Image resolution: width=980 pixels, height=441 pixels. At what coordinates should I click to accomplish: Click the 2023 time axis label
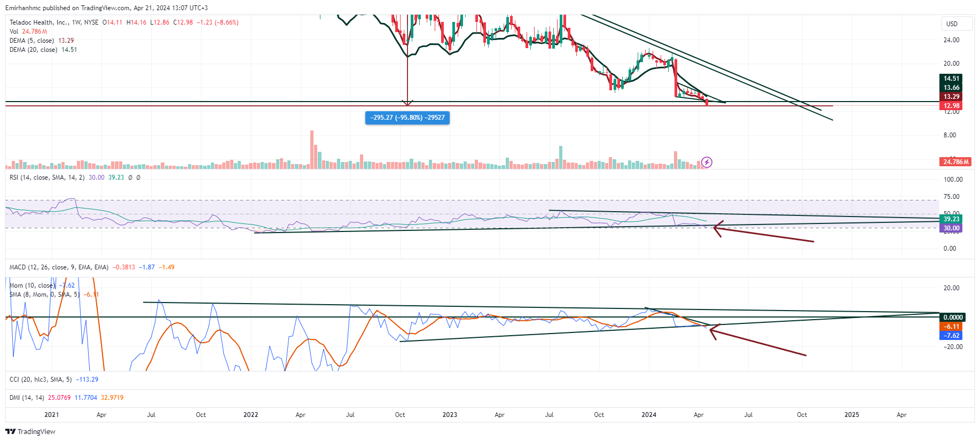click(450, 415)
